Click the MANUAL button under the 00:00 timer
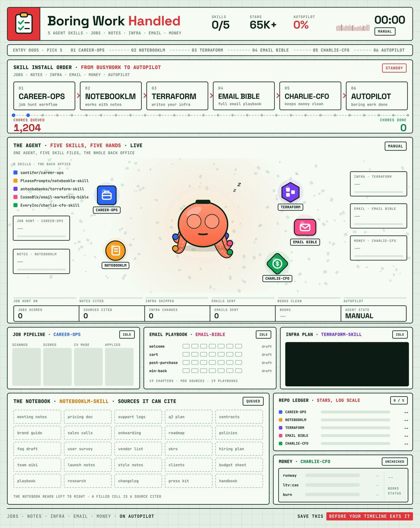 (385, 32)
